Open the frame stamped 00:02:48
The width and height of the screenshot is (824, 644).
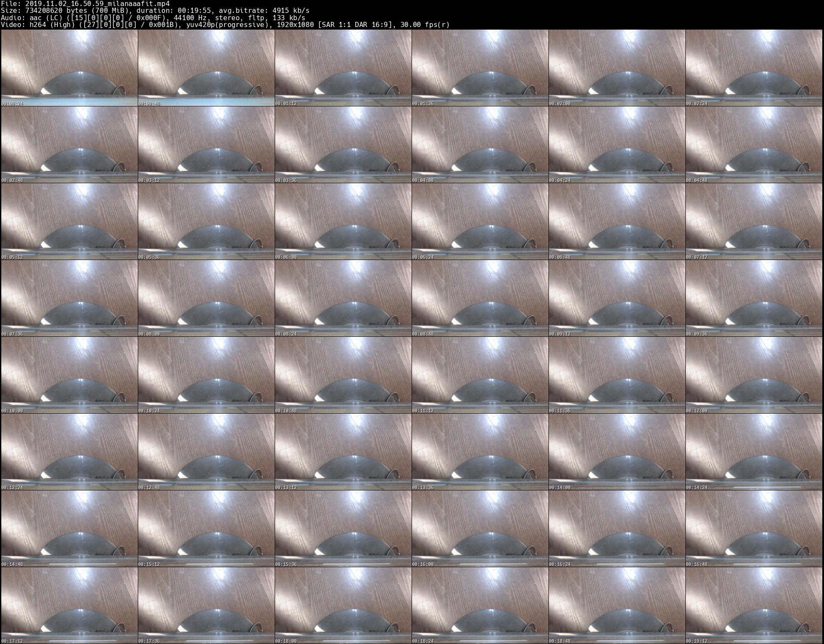[69, 145]
